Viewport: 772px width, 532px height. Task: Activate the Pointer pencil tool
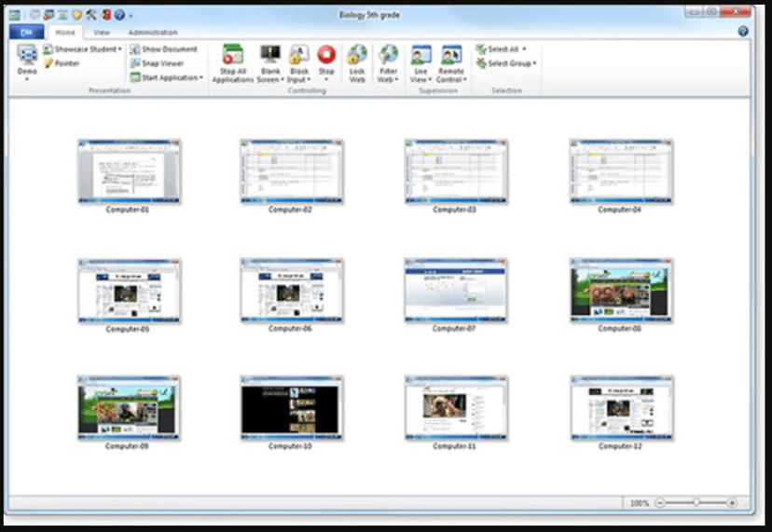point(48,63)
